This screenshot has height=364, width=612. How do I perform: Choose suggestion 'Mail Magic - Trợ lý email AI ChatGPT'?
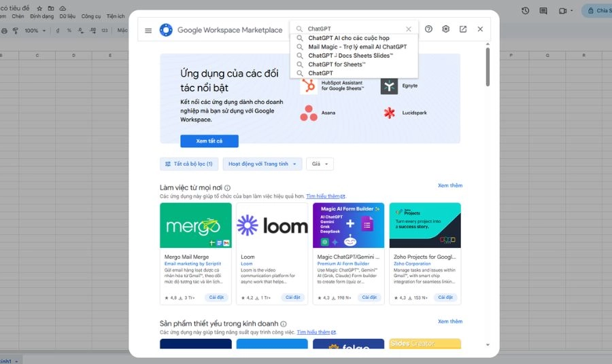coord(354,47)
